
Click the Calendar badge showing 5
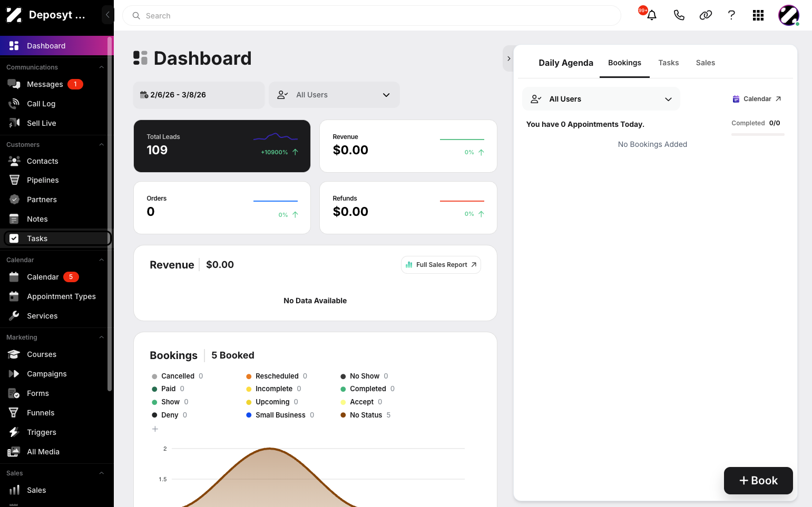71,277
